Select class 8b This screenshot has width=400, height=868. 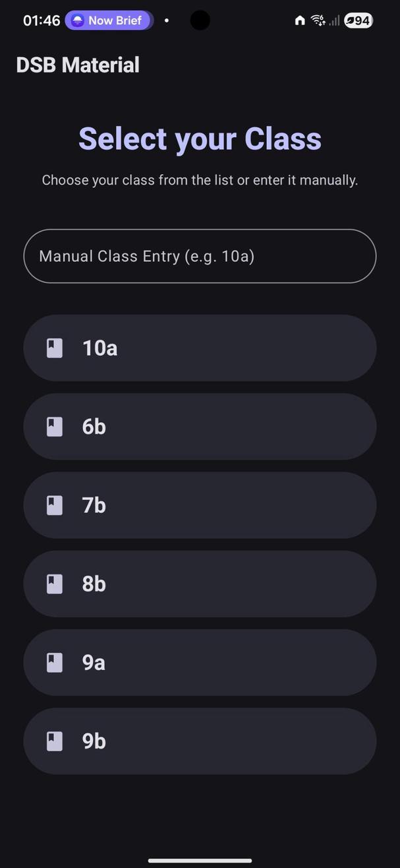tap(200, 584)
